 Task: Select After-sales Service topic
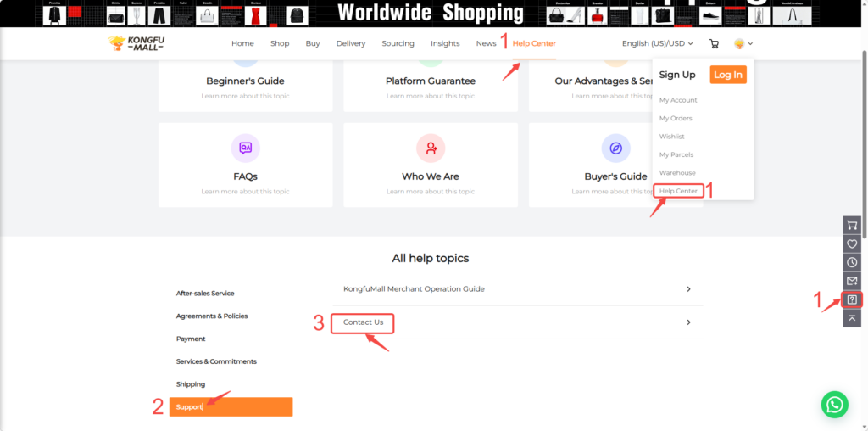point(205,293)
